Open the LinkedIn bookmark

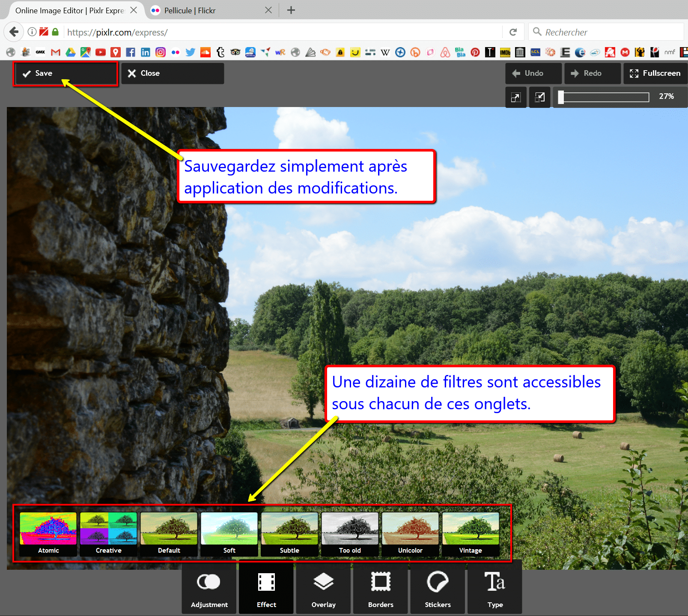tap(146, 52)
